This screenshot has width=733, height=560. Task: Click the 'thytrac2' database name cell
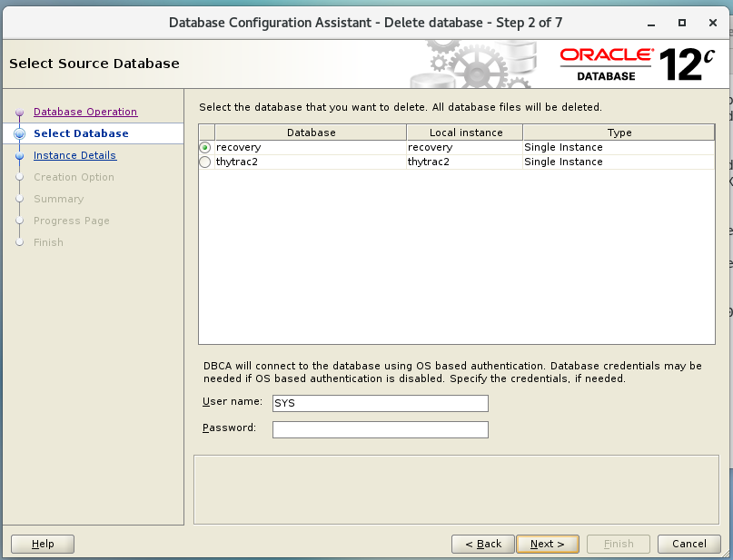pos(311,162)
